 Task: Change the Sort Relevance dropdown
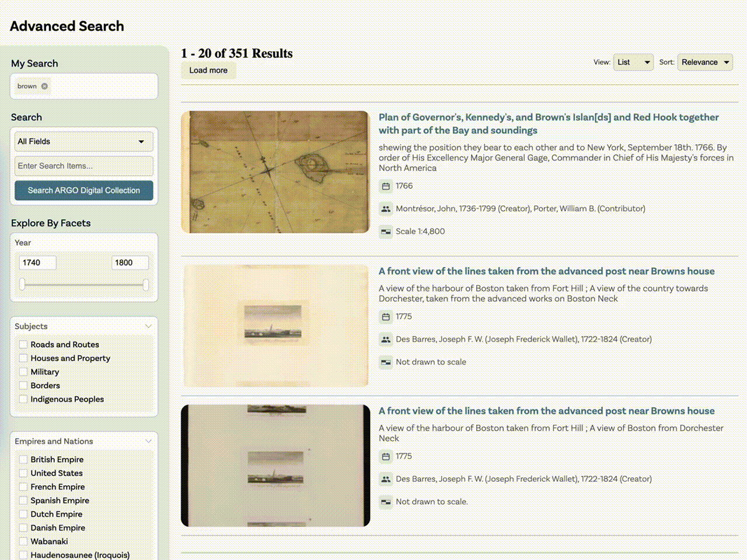tap(705, 62)
